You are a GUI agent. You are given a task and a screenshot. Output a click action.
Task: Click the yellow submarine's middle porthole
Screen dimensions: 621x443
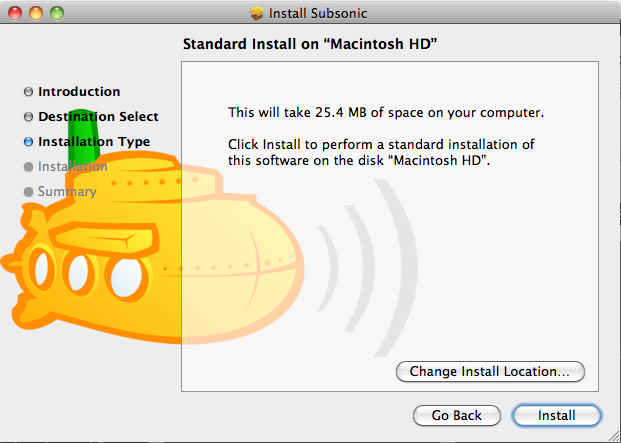(82, 268)
